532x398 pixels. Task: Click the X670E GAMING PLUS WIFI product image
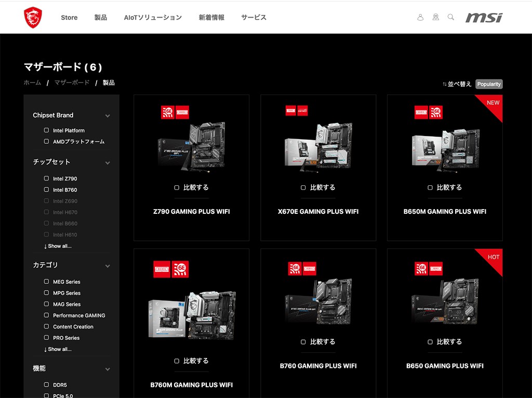318,147
